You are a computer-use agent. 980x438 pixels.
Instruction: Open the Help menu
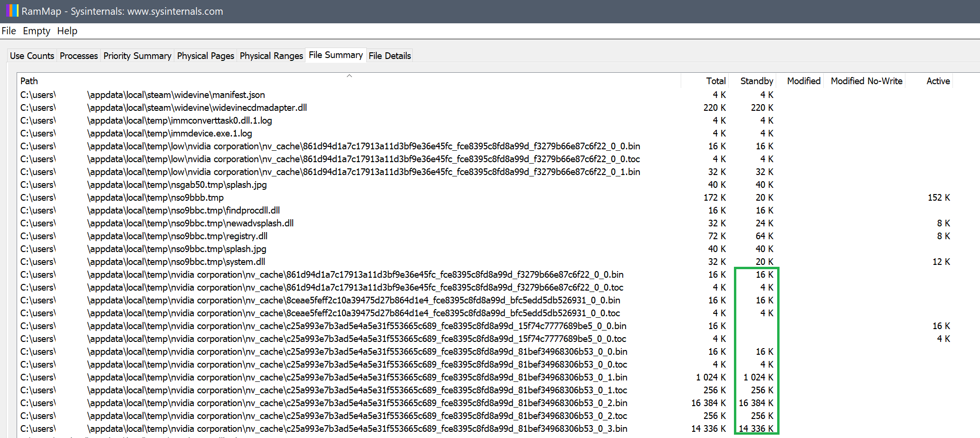click(x=67, y=31)
